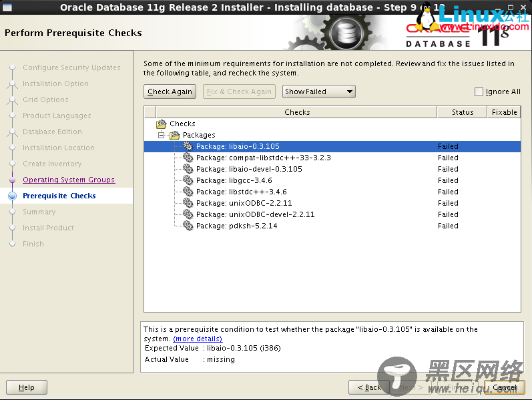Click Installation Option step
This screenshot has width=532, height=400.
(55, 83)
